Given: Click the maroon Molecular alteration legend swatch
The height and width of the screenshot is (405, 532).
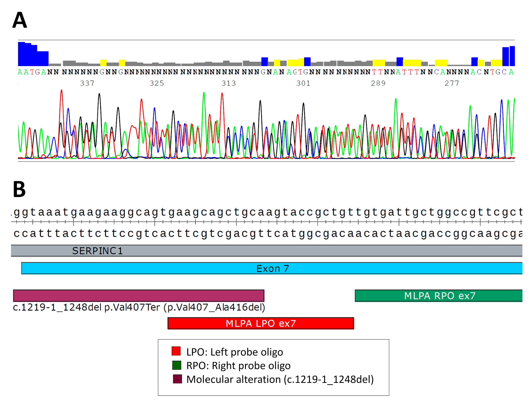Looking at the screenshot, I should [177, 379].
